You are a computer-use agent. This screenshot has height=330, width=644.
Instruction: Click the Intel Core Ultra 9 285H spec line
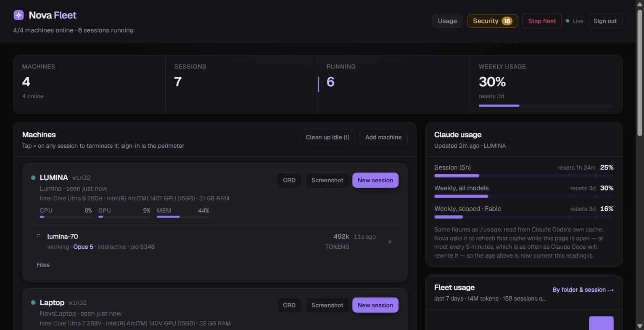[x=135, y=198]
